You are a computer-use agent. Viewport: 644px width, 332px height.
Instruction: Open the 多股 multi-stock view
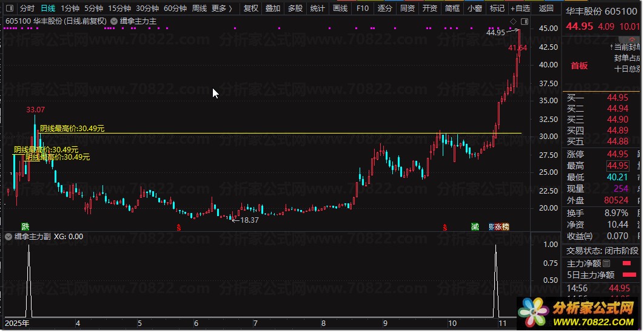295,8
